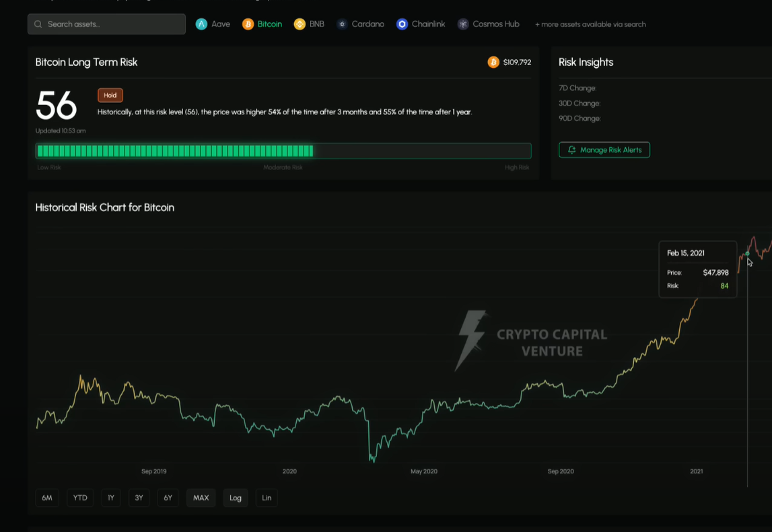Click the Cardano coin icon

342,24
